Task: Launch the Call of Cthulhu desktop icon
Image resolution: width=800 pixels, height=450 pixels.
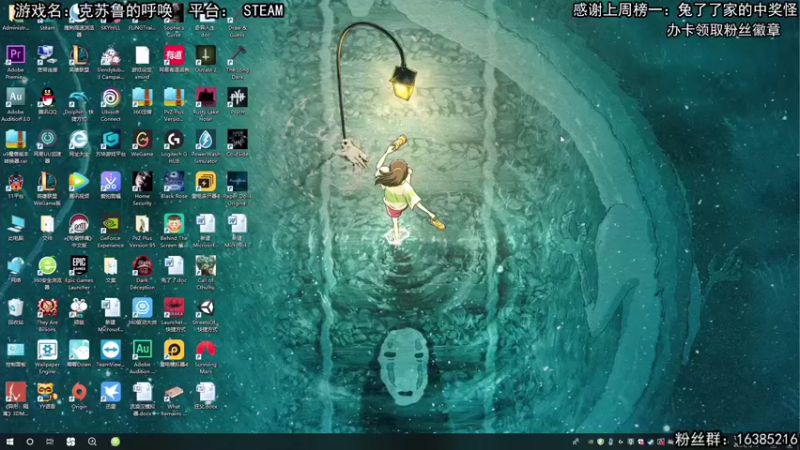Action: tap(206, 266)
